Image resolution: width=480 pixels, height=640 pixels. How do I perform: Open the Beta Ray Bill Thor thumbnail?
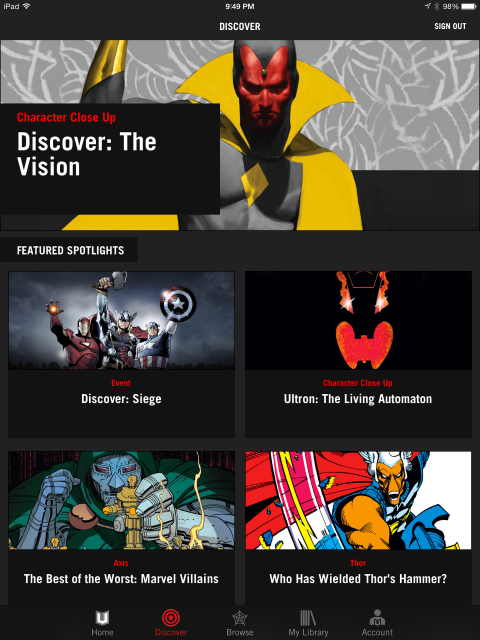click(358, 500)
